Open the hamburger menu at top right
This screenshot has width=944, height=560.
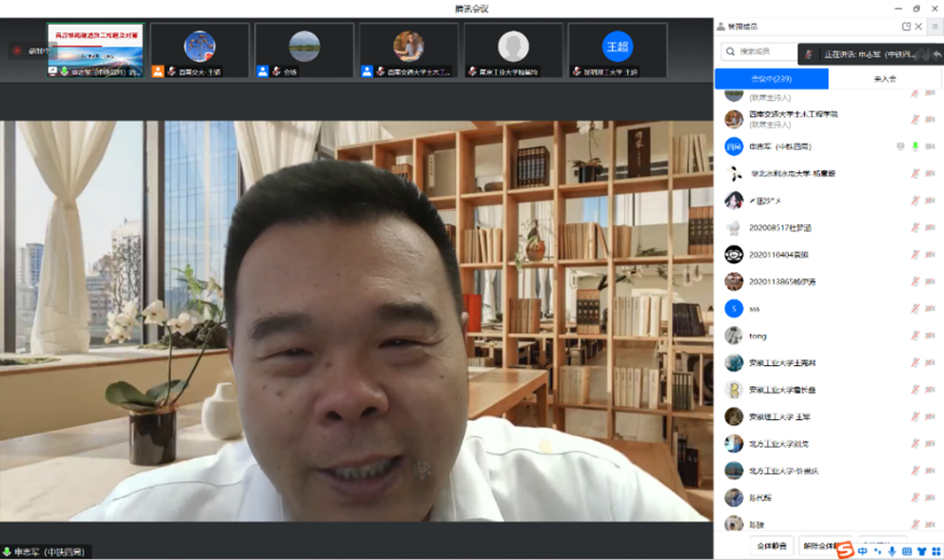[x=935, y=27]
